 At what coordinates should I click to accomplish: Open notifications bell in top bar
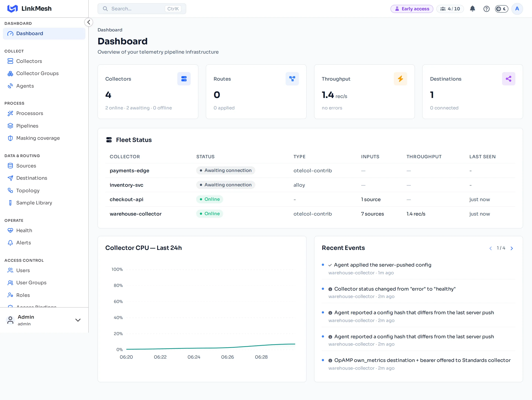tap(473, 9)
